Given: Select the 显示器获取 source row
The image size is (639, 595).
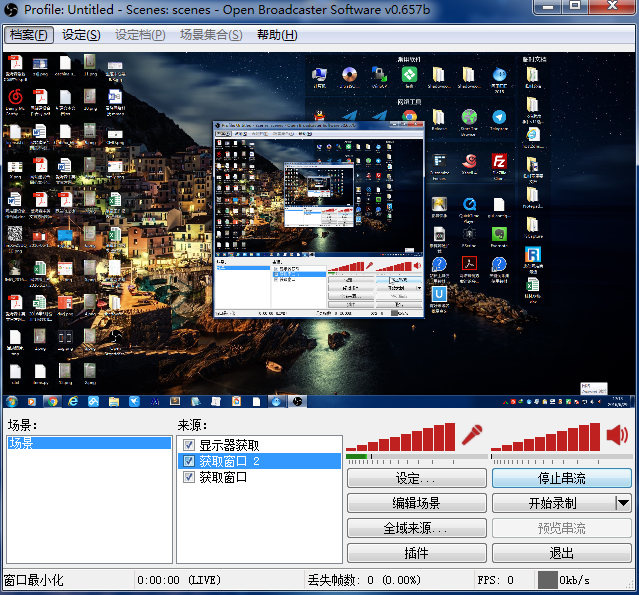Looking at the screenshot, I should [x=259, y=445].
